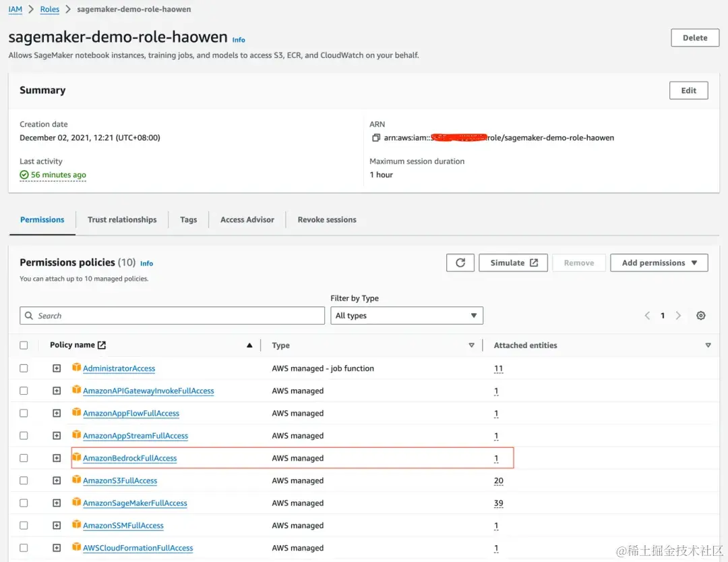This screenshot has height=562, width=728.
Task: Click the previous page arrow
Action: pos(647,316)
